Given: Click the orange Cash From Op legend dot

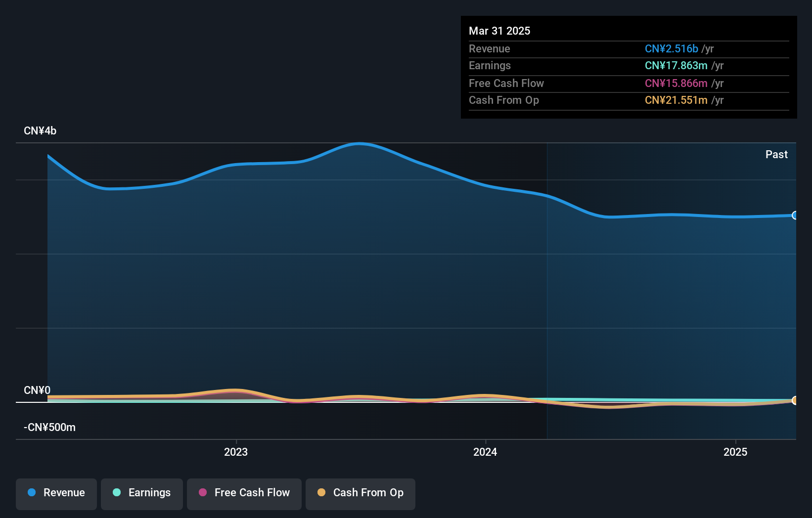Looking at the screenshot, I should click(321, 492).
